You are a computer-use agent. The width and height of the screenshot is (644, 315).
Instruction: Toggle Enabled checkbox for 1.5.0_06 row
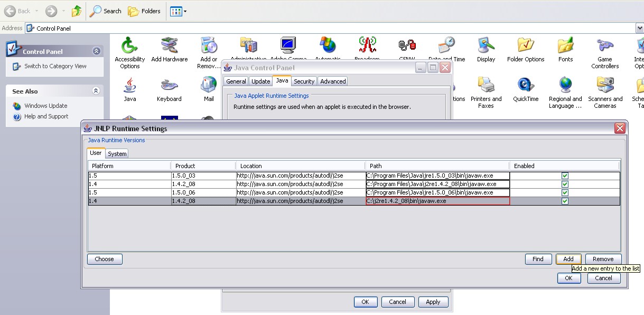pyautogui.click(x=565, y=192)
